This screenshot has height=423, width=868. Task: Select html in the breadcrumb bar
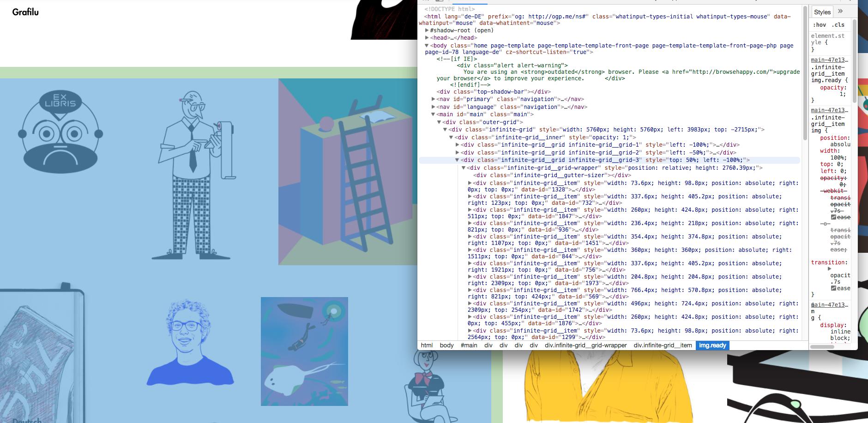tap(427, 346)
